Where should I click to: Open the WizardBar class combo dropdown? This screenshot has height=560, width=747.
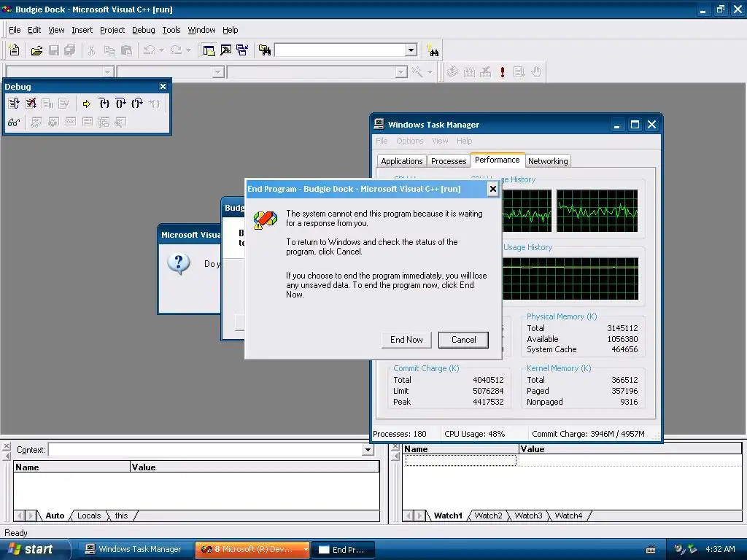(x=108, y=72)
